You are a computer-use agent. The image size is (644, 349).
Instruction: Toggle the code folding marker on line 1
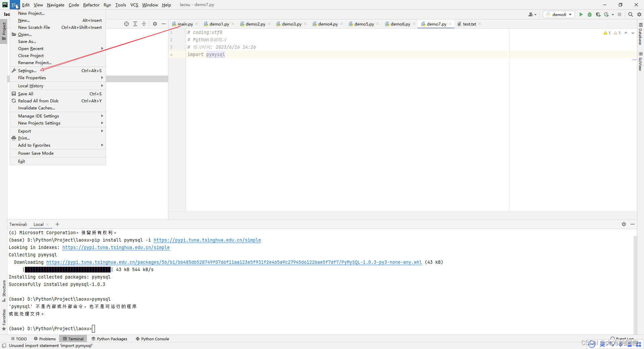tap(185, 33)
